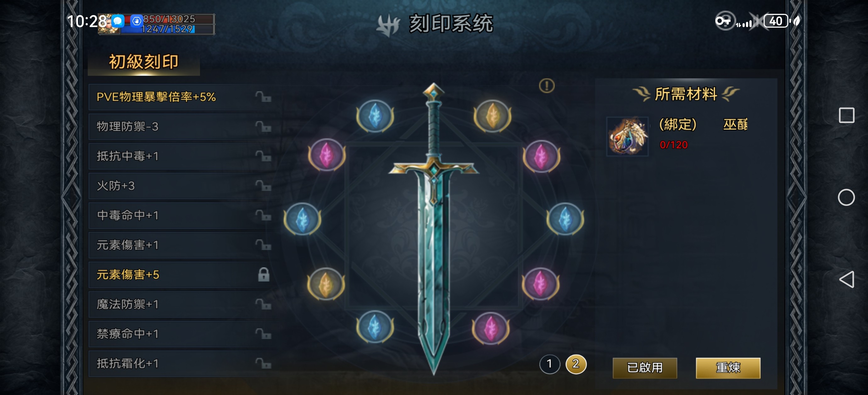The width and height of the screenshot is (868, 395).
Task: Click the exclamation info icon above the sword
Action: pos(547,86)
